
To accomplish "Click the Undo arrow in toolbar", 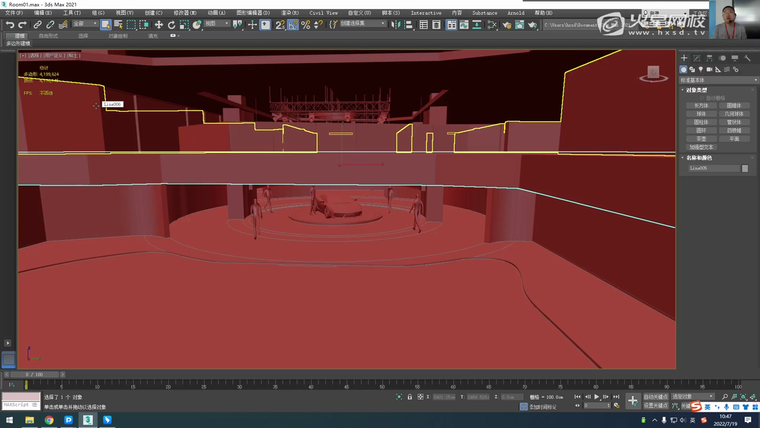I will click(x=9, y=24).
